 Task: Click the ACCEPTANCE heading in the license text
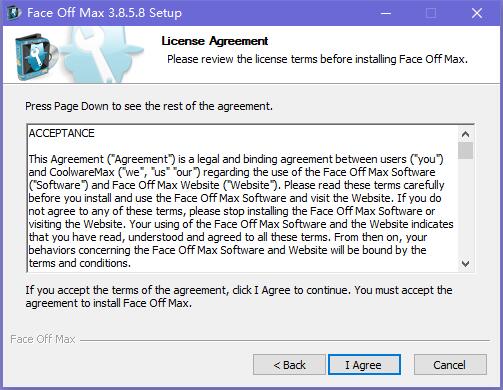click(62, 133)
